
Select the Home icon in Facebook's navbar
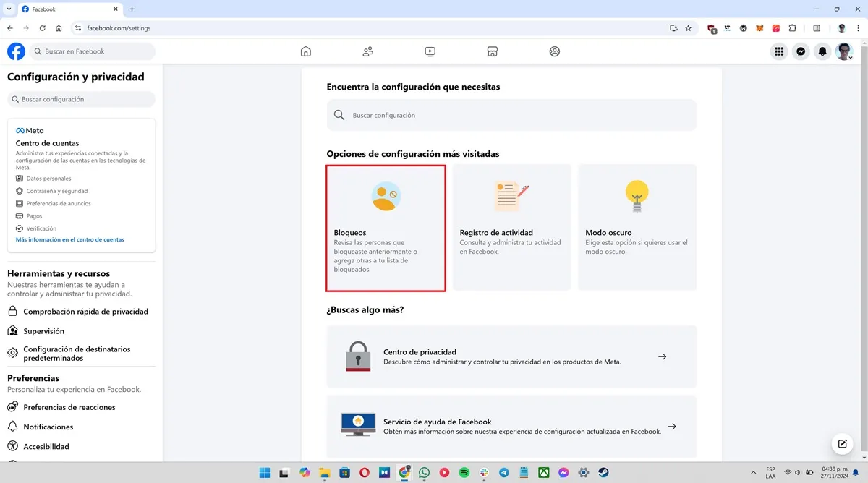[305, 51]
